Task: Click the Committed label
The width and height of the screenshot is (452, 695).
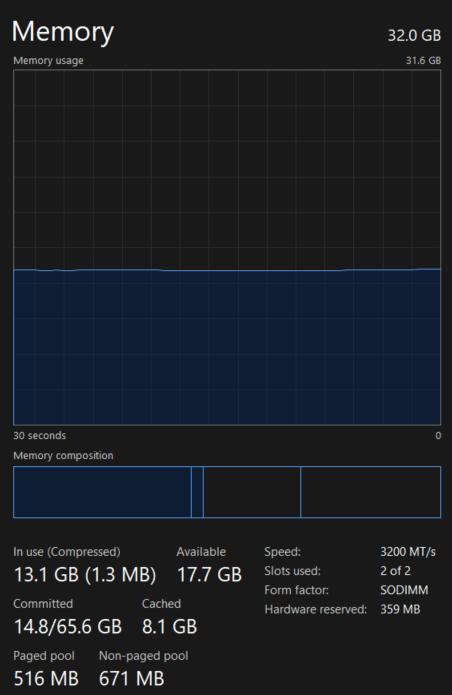Action: 43,604
